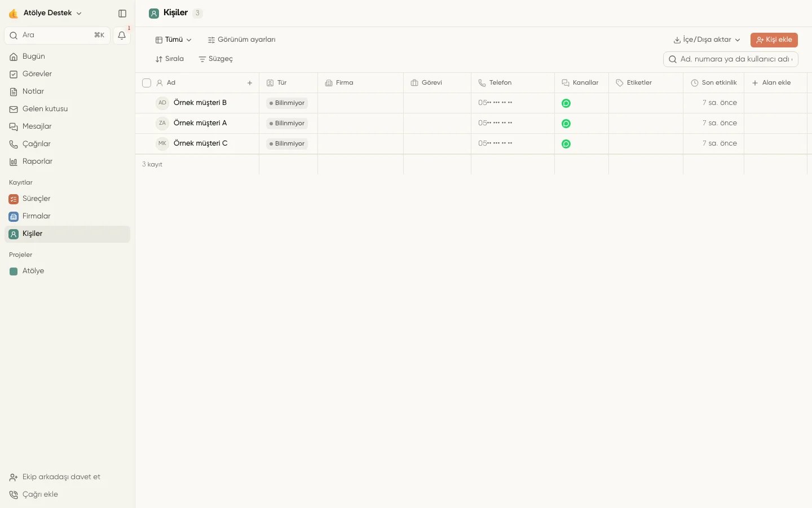Focus the contact search field
The width and height of the screenshot is (812, 508).
point(731,59)
